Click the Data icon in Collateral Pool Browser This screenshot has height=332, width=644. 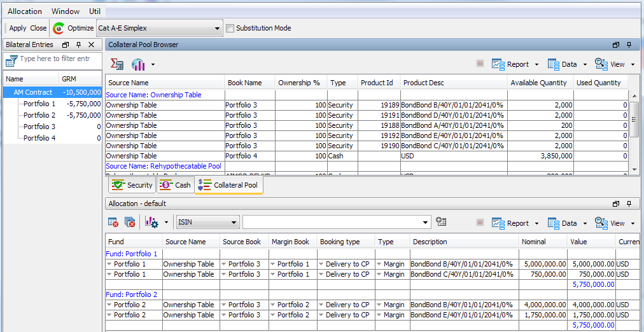pyautogui.click(x=554, y=64)
